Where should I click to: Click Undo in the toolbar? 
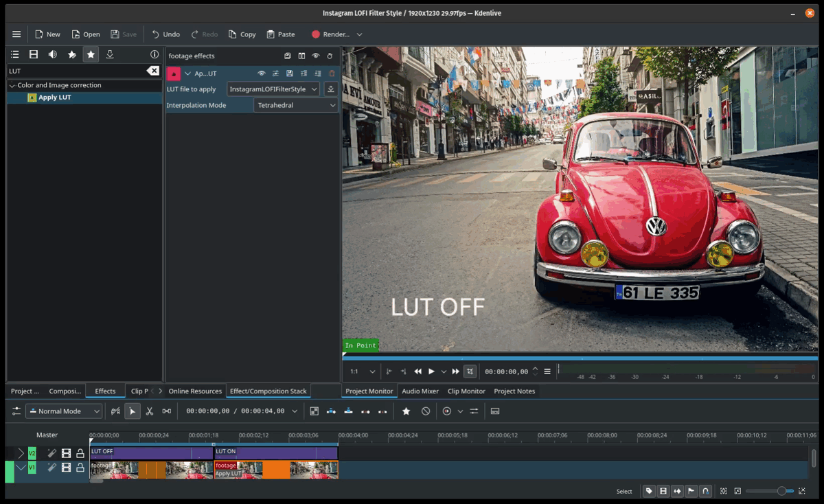(x=165, y=34)
